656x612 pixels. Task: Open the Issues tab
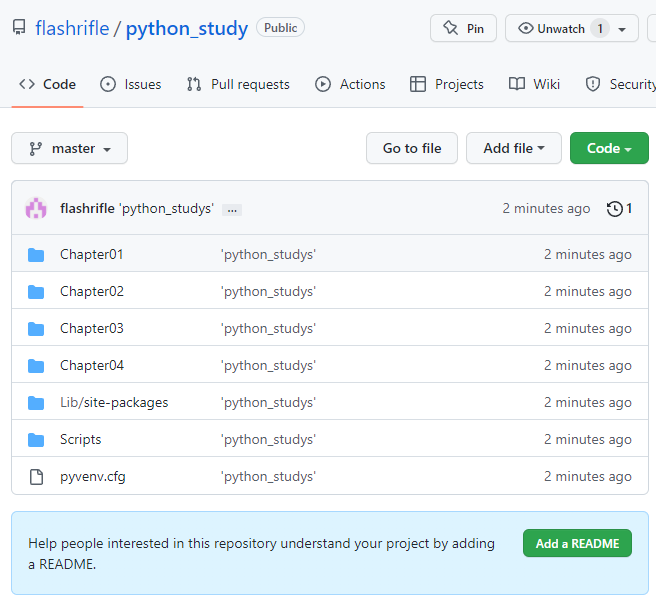click(131, 85)
